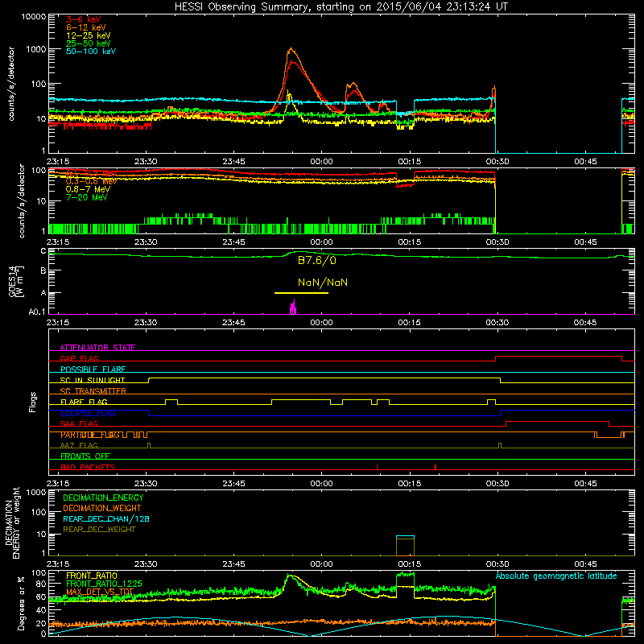Click the green 7-20 MeV legend label

[86, 197]
